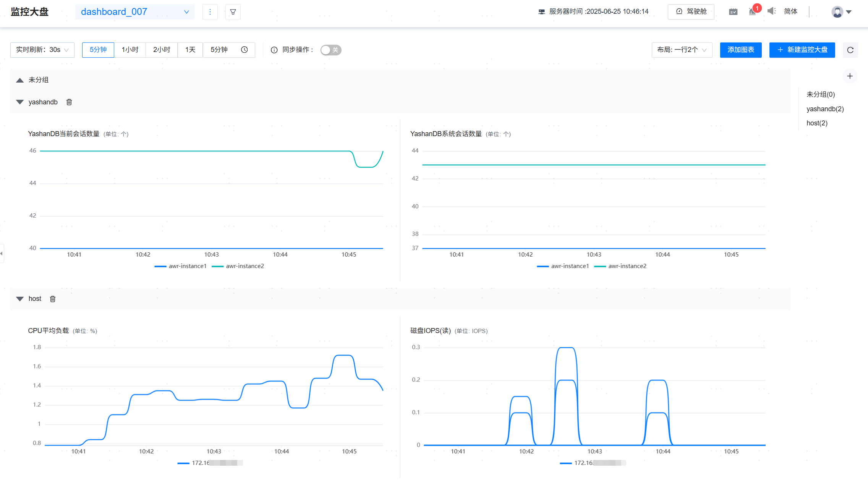Open the filter icon next to dashboard selector

click(233, 11)
